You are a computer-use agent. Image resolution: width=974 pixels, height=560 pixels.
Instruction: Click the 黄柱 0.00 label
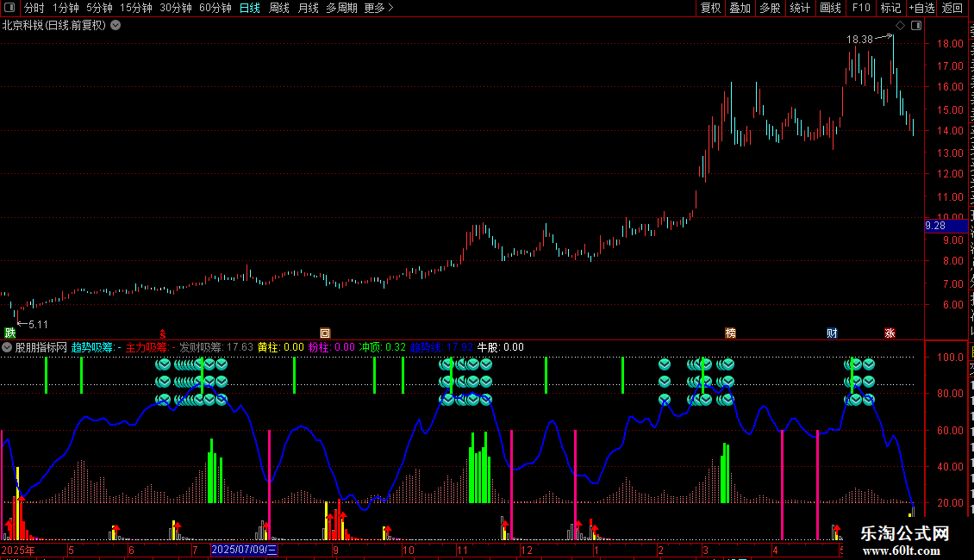click(281, 348)
